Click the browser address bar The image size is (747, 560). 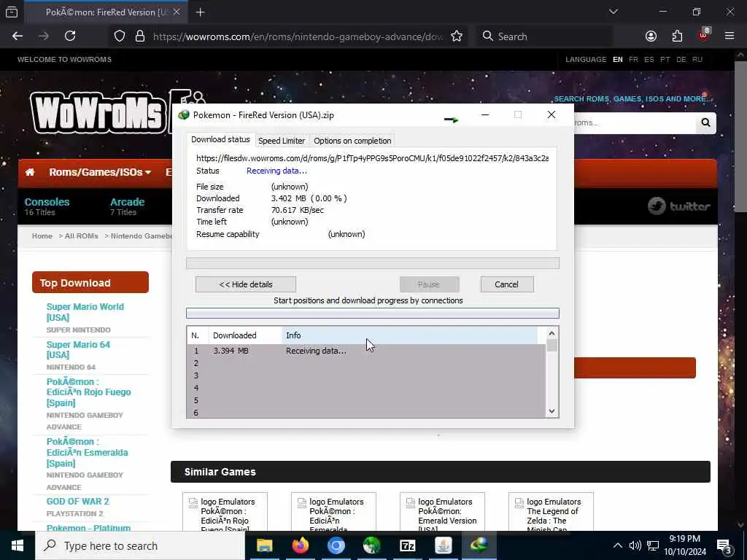298,36
